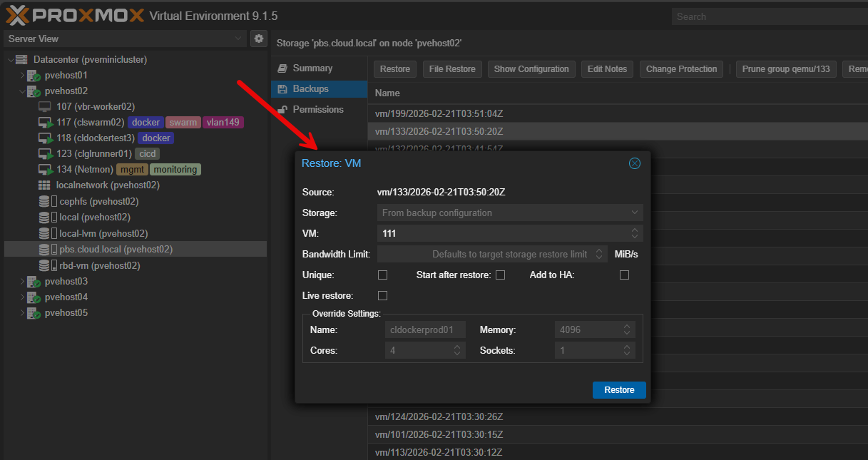This screenshot has width=868, height=460.
Task: Switch to the Backups tab
Action: pos(319,89)
